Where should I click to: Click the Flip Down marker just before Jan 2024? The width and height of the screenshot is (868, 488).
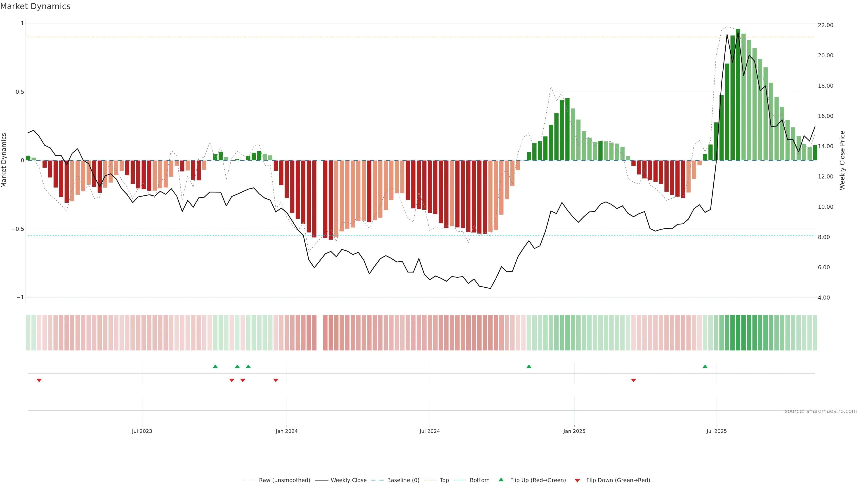pyautogui.click(x=276, y=380)
